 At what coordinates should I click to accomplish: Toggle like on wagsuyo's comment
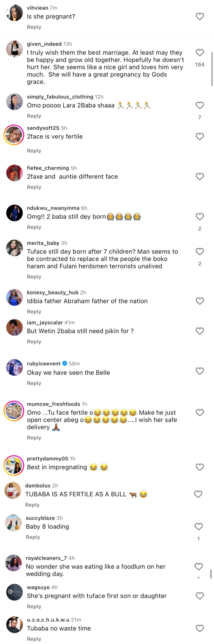pos(200,596)
